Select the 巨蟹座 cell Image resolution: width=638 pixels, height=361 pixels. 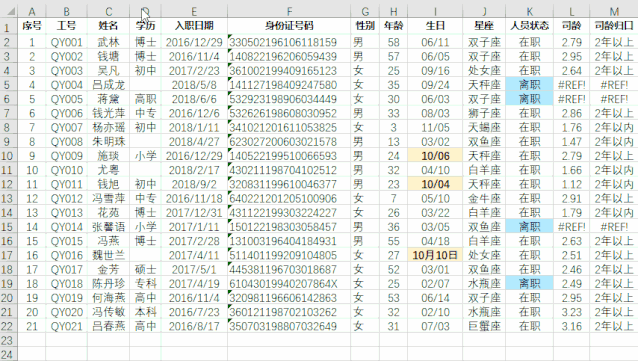pyautogui.click(x=484, y=326)
